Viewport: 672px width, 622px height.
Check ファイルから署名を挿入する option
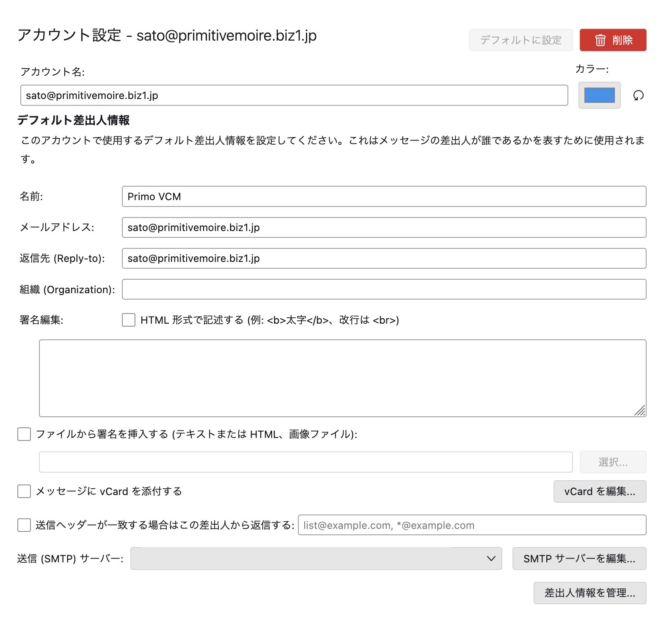pos(24,434)
